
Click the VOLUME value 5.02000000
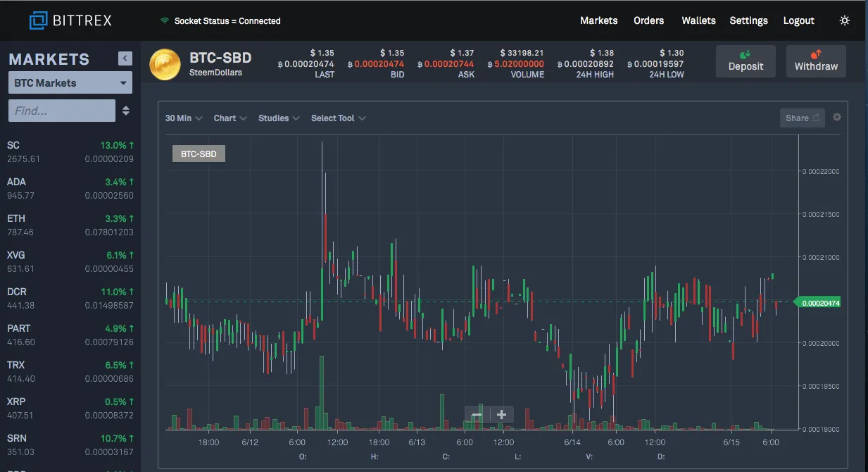[515, 63]
